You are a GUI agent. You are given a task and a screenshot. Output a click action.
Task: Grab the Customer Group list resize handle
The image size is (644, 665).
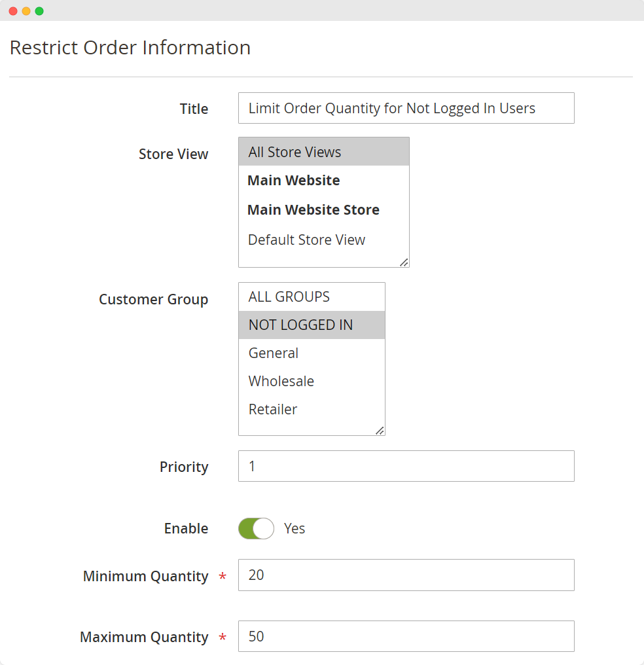click(x=380, y=430)
